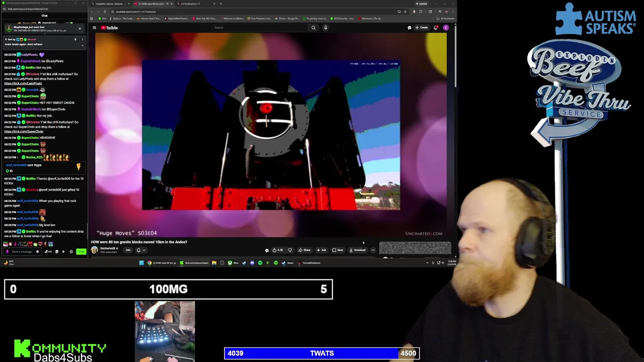Click the emote row above chat input
Viewport: 644px width, 362px height.
[x=28, y=244]
